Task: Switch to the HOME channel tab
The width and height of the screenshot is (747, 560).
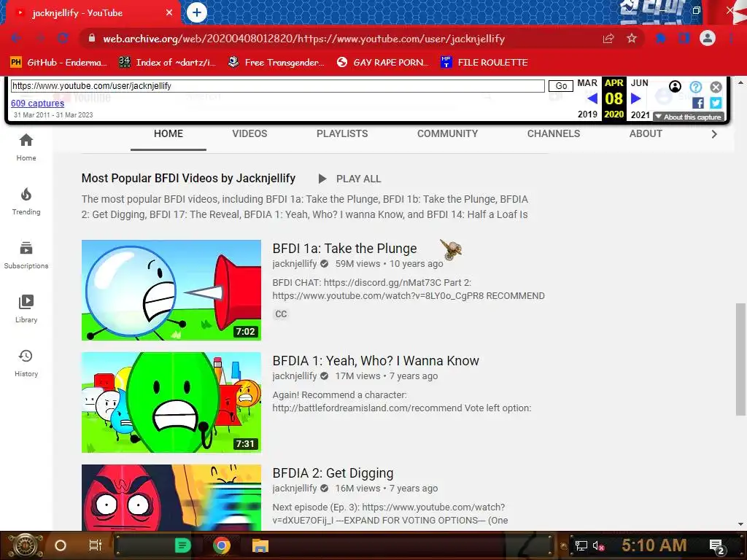Action: tap(169, 134)
